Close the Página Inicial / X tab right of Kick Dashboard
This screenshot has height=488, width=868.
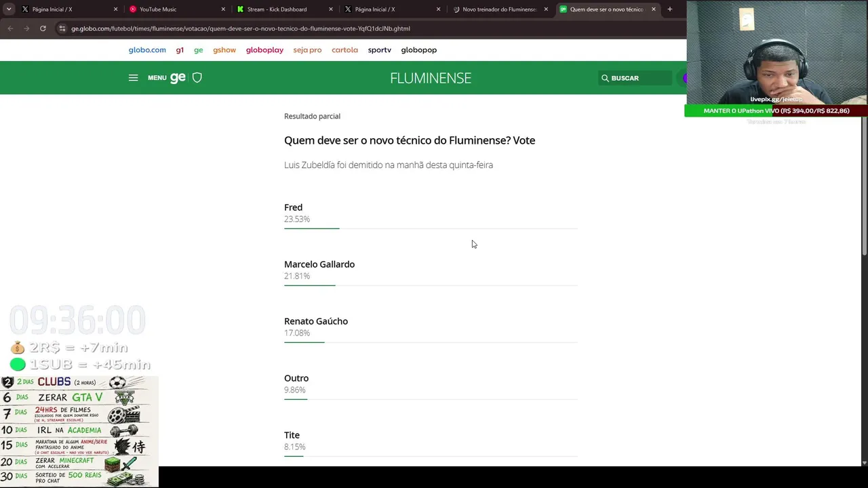point(439,9)
